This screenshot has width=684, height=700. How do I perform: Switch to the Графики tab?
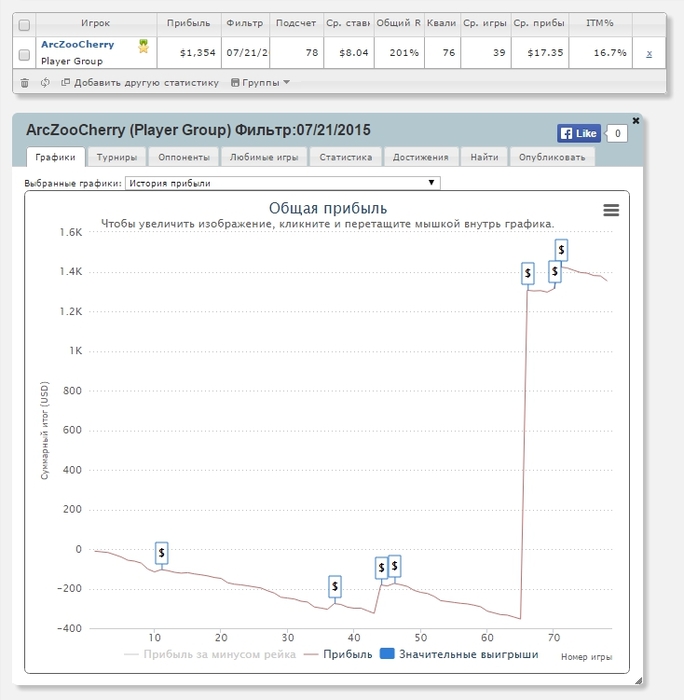(55, 157)
